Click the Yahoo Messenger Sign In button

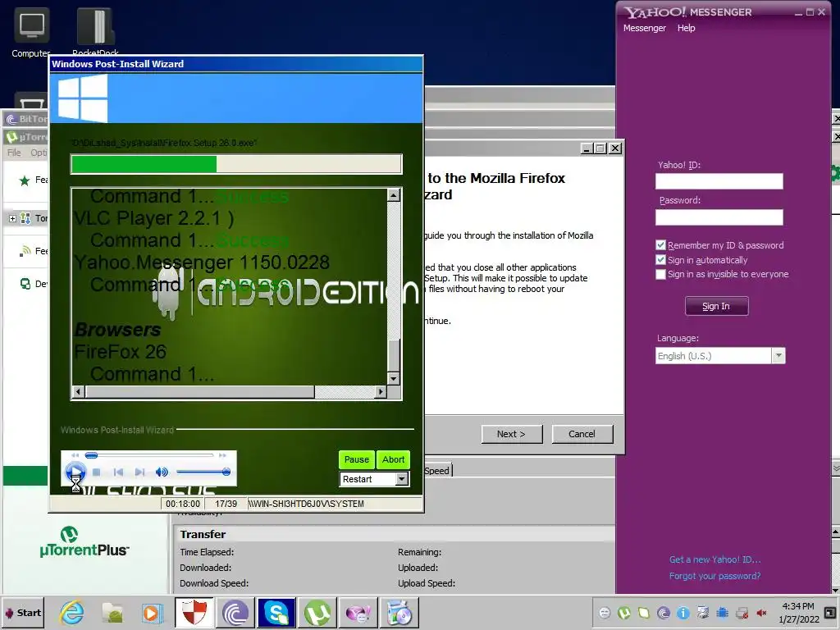[716, 306]
